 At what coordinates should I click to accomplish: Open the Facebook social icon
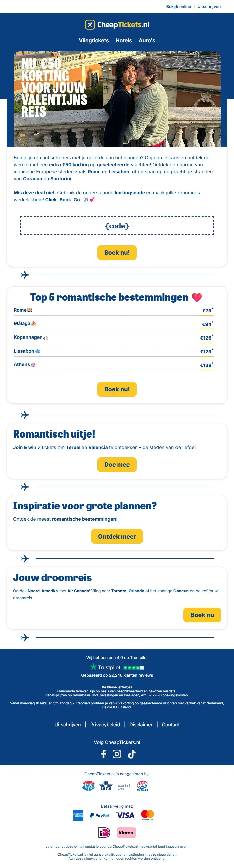[x=104, y=754]
